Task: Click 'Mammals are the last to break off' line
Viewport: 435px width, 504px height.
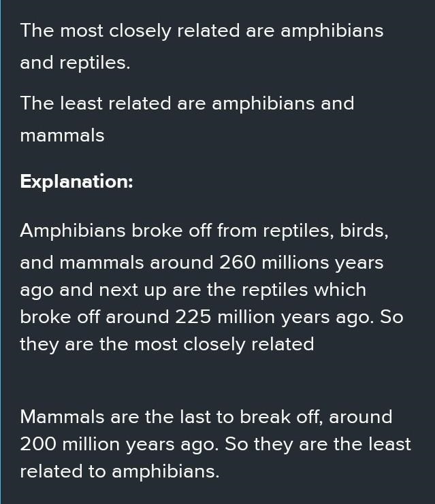Action: point(171,417)
